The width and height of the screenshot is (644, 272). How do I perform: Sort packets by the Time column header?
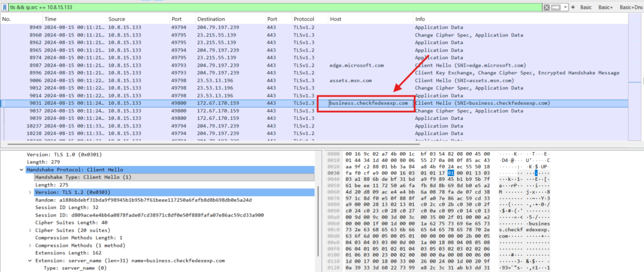pos(50,19)
